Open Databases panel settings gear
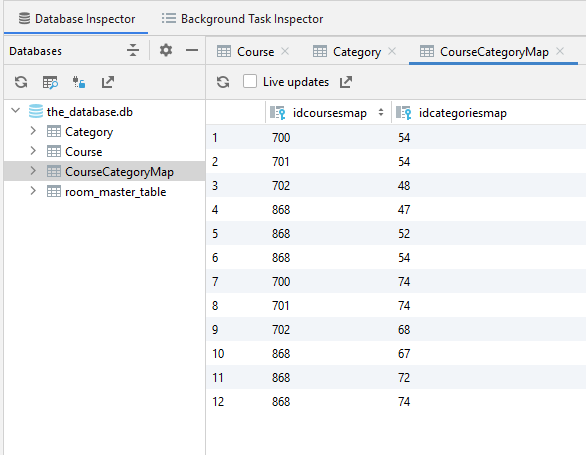 166,50
